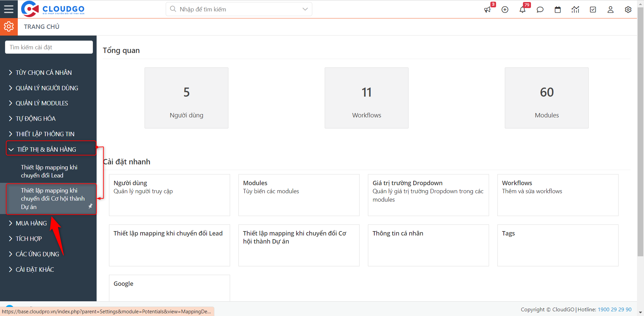Expand QUẢN LÝ NGƯỜI DÙNG section
Screen dimensions: 644x316
47,88
